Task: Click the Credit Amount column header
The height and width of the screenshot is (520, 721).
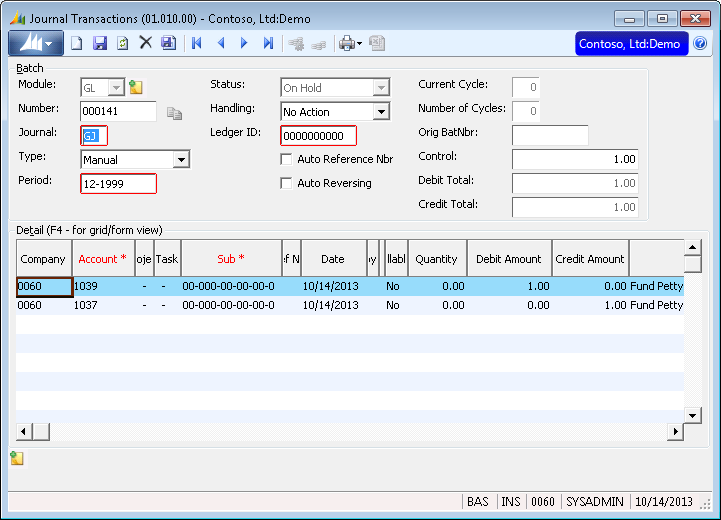Action: click(590, 259)
